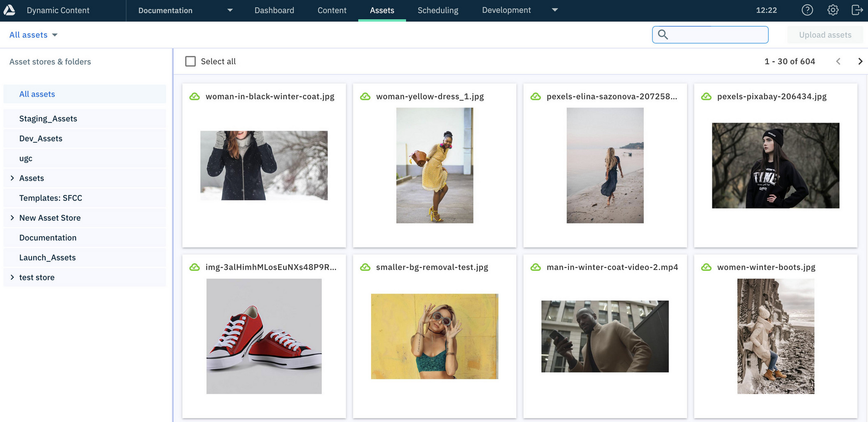868x422 pixels.
Task: Switch to the Dashboard tab
Action: coord(274,11)
